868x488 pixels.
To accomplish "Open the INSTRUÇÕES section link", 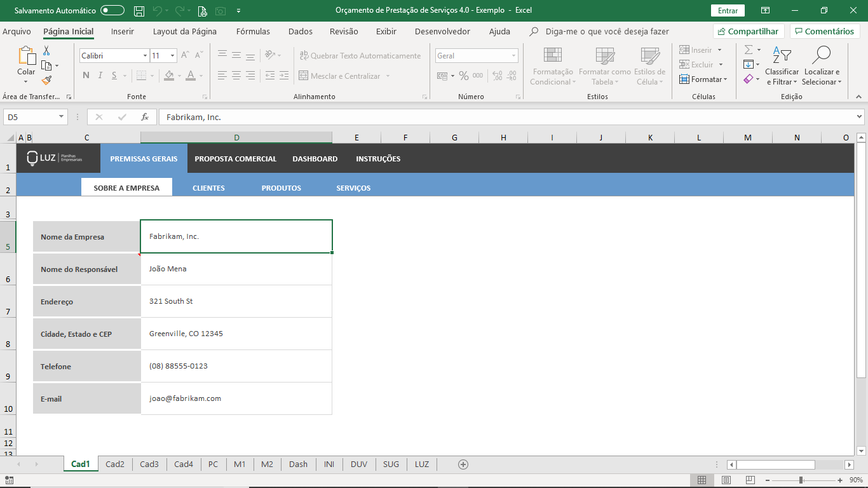I will [378, 159].
